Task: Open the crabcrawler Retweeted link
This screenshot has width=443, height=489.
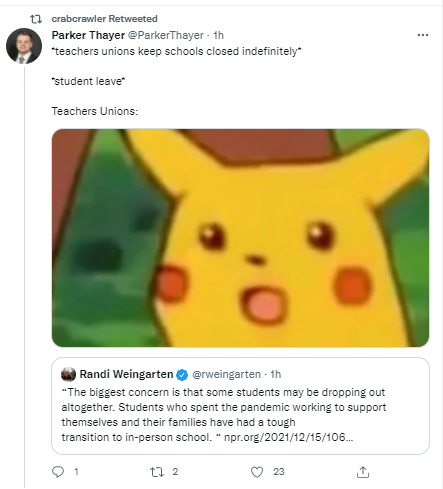Action: pos(104,19)
